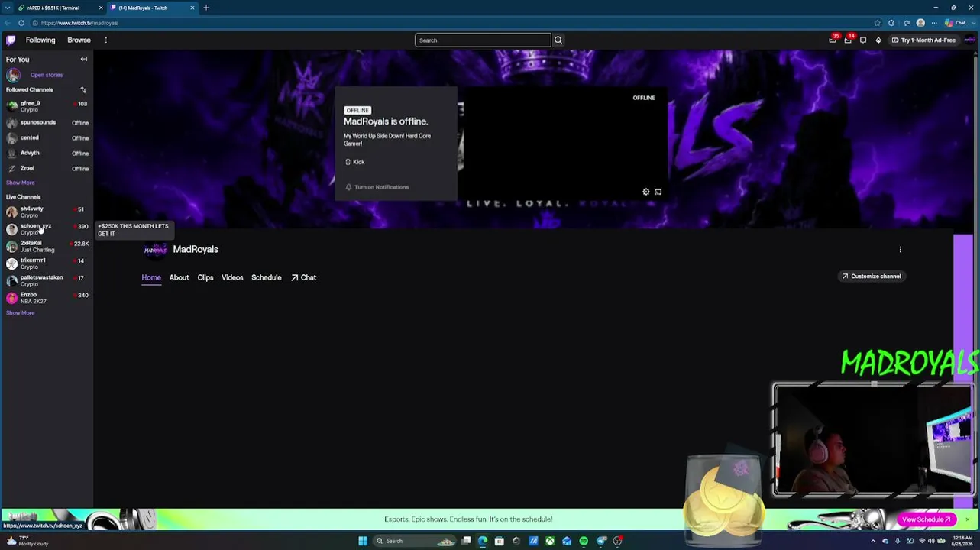Open followed channel spunosounds
The image size is (980, 550).
point(47,122)
